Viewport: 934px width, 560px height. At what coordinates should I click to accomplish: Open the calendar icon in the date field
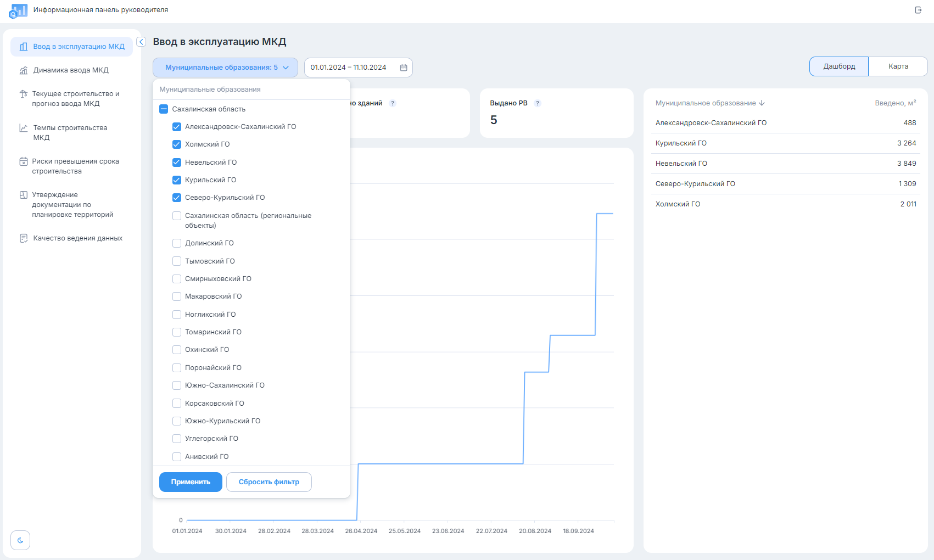coord(404,68)
